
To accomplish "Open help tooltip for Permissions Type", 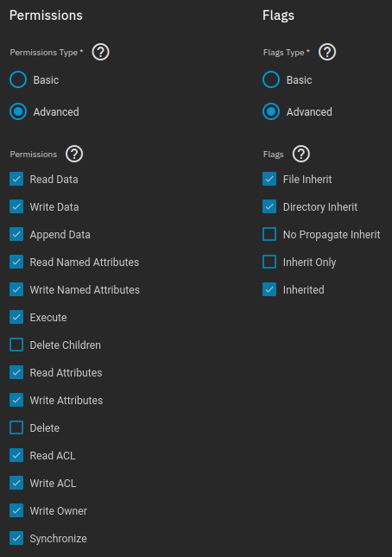I will pos(100,52).
